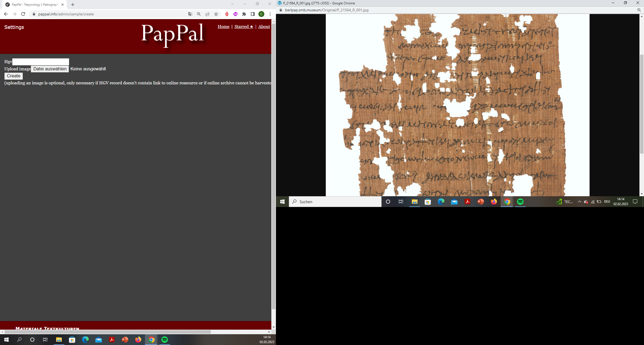Viewport: 644px width, 345px height.
Task: Open the translate page icon
Action: tap(190, 14)
